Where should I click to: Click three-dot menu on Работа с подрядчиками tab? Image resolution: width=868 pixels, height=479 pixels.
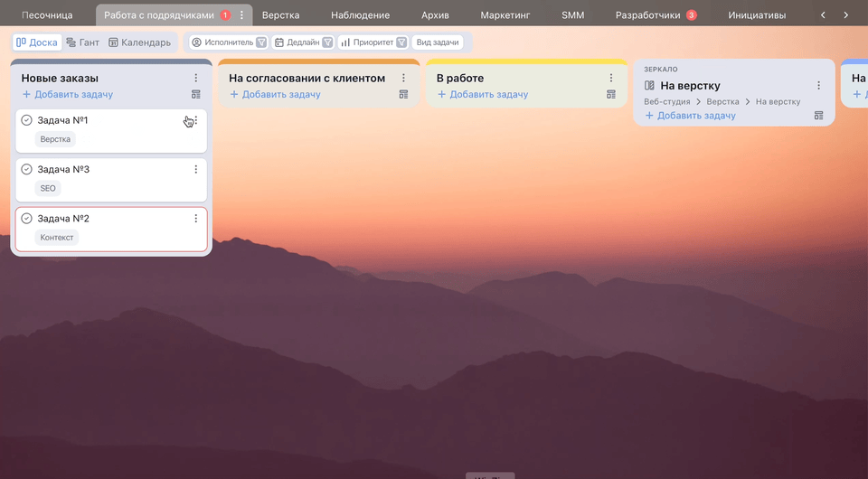[x=241, y=15]
